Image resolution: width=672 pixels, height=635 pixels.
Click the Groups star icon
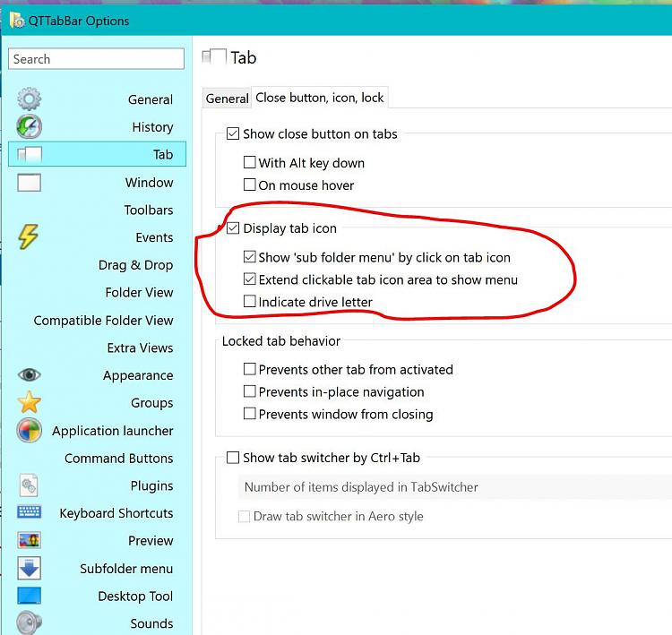30,402
